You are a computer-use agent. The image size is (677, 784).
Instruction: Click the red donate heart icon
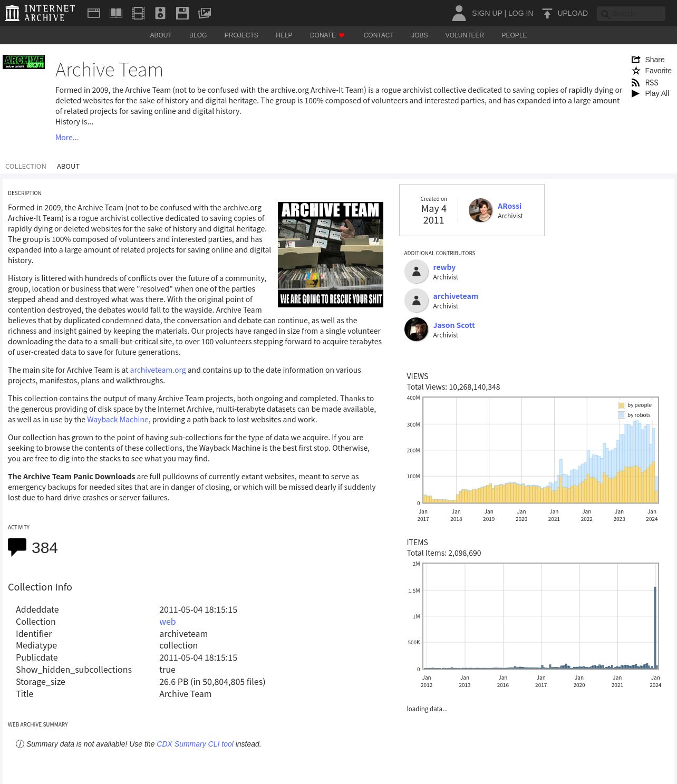click(x=342, y=35)
